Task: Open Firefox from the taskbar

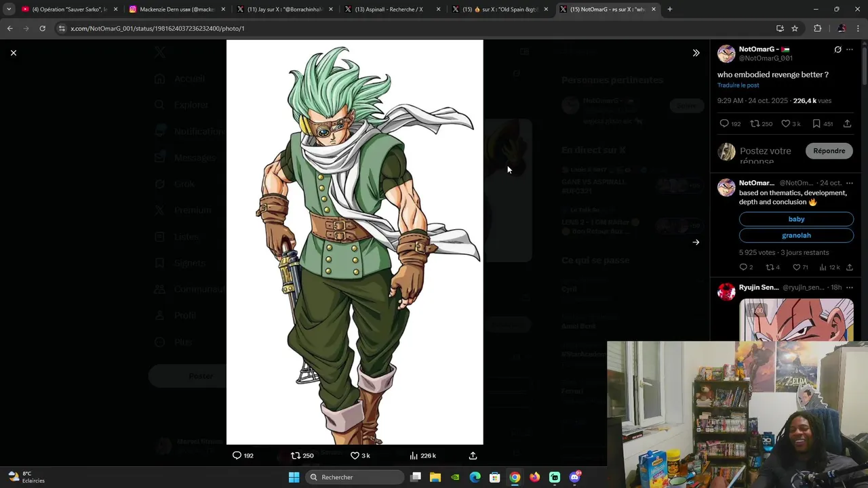Action: pyautogui.click(x=534, y=477)
